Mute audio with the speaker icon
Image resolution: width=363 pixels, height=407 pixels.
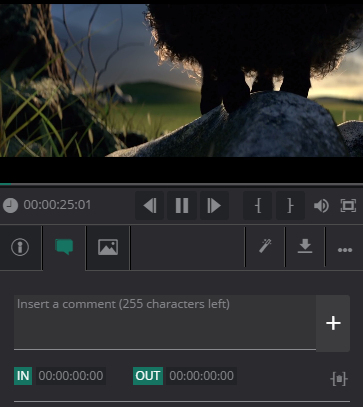click(321, 206)
